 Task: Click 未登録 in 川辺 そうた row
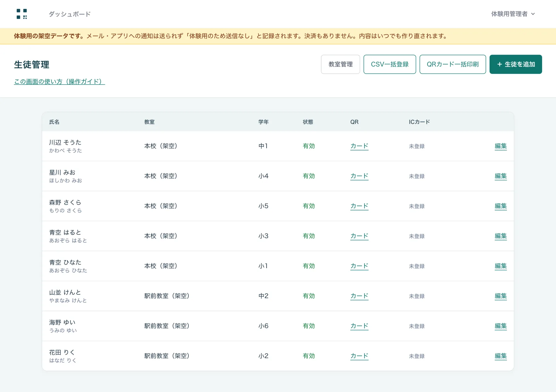coord(417,146)
